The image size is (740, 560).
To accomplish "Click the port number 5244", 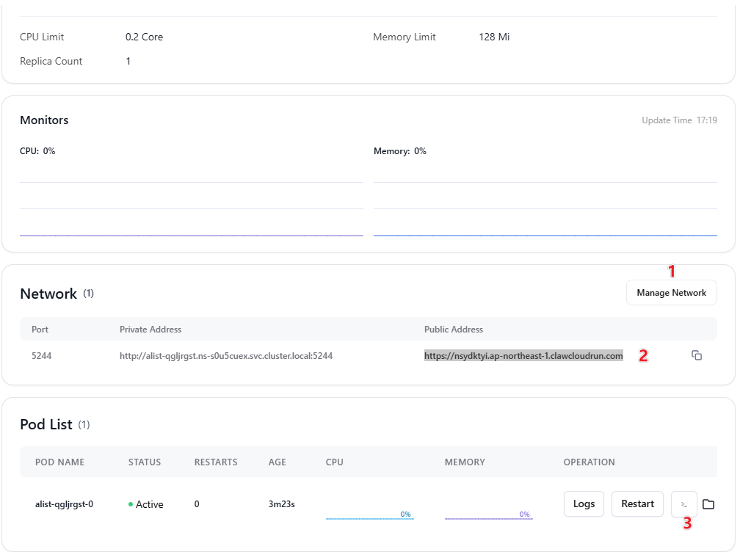I will 42,356.
